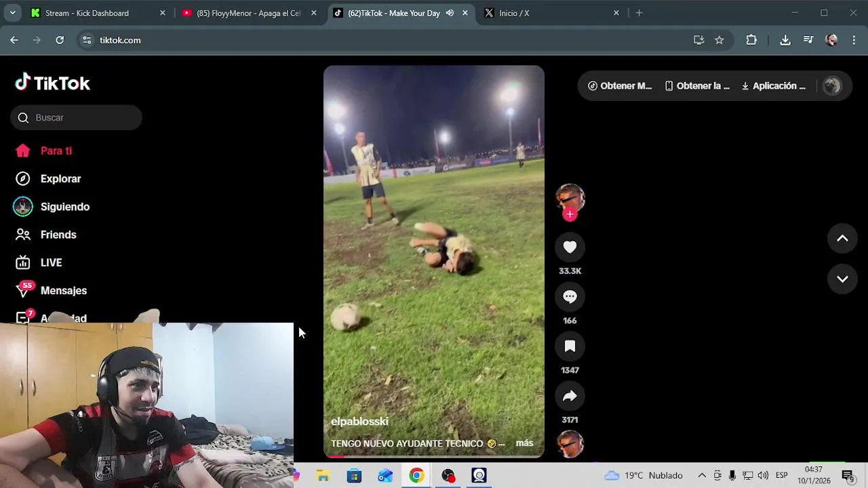Share the video with arrow icon

[x=570, y=396]
